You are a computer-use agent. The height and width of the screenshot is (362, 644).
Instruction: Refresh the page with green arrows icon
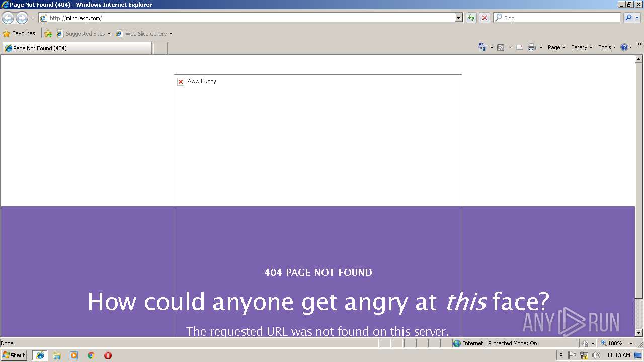point(471,18)
